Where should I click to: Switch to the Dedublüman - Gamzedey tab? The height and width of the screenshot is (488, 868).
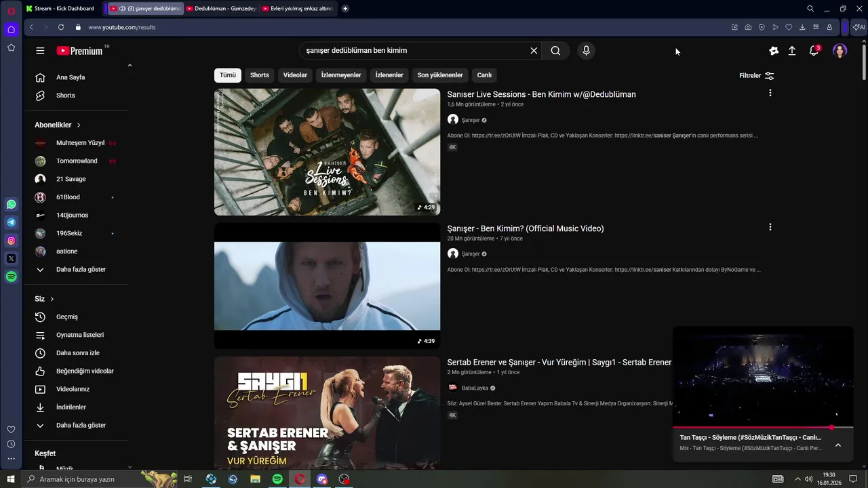(x=220, y=9)
